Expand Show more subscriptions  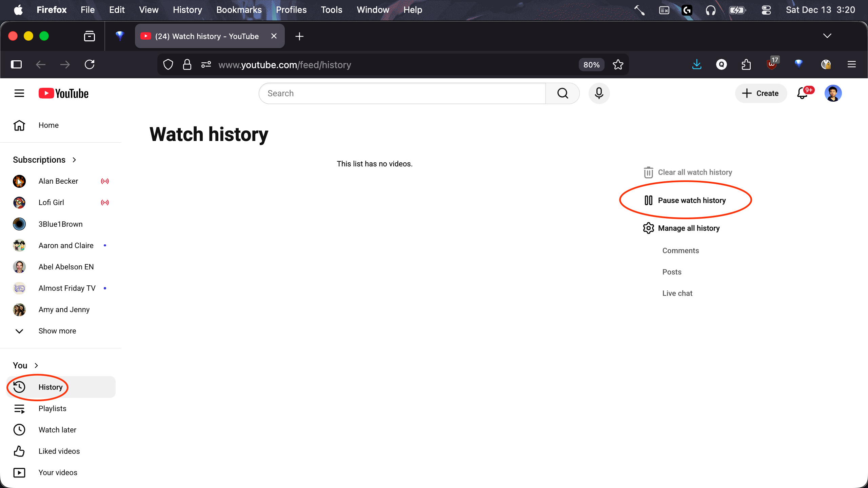tap(57, 331)
